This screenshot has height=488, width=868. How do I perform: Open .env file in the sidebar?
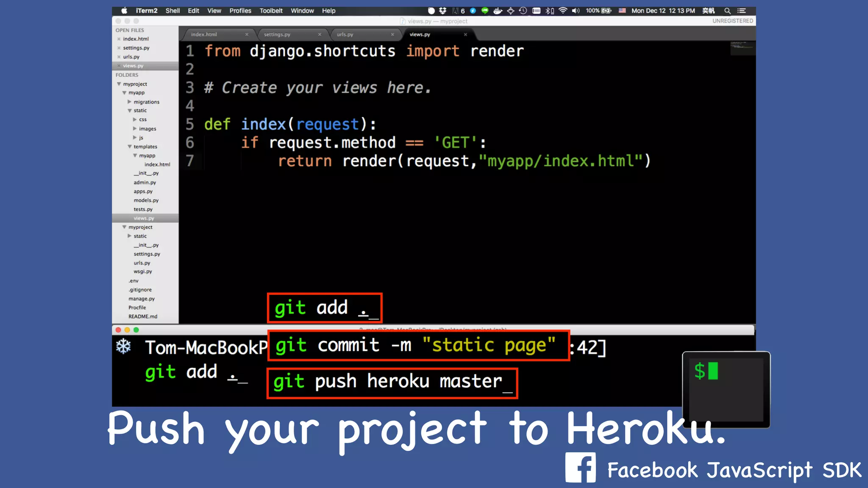(x=134, y=281)
